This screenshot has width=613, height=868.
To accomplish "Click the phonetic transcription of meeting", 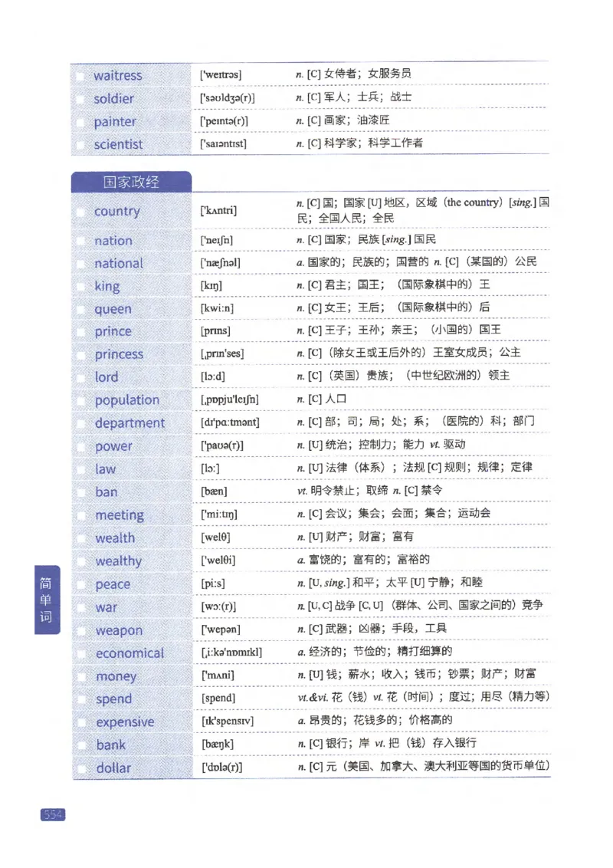I will pyautogui.click(x=222, y=515).
